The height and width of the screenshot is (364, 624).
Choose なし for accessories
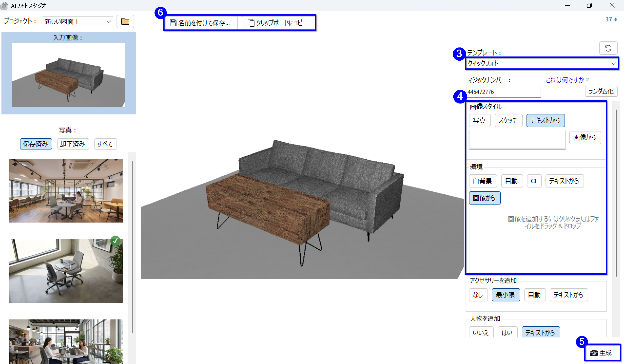[478, 295]
